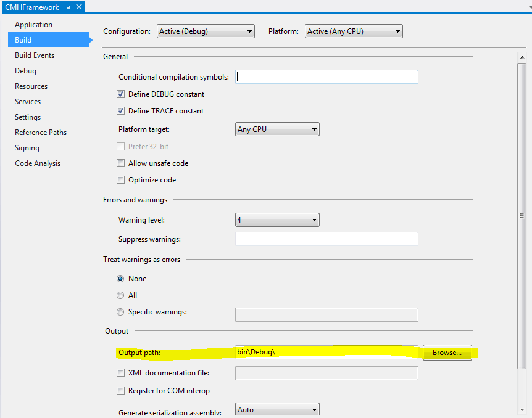Toggle Define TRACE constant checkbox
Viewport: 532px width, 418px height.
point(120,111)
